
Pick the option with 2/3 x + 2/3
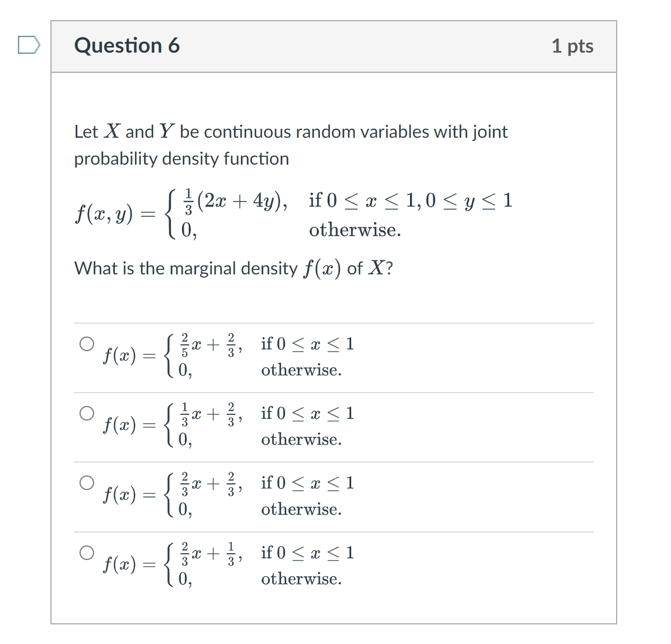click(x=87, y=483)
